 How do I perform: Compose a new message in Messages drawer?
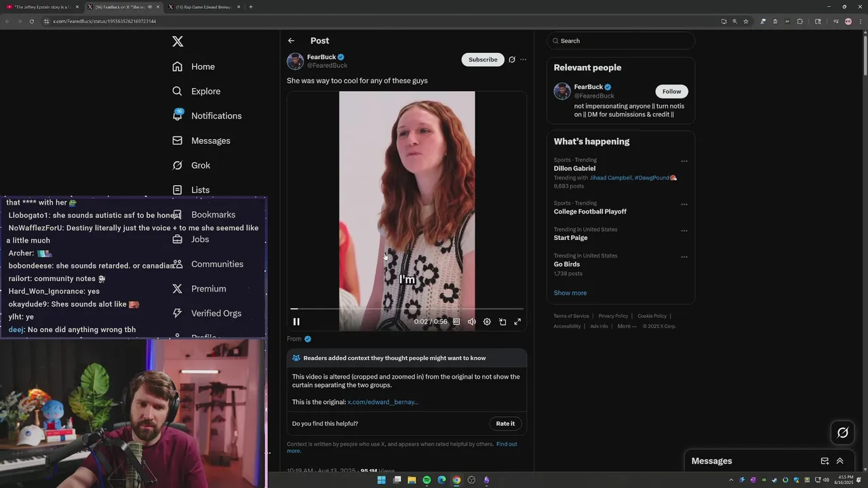coord(825,461)
